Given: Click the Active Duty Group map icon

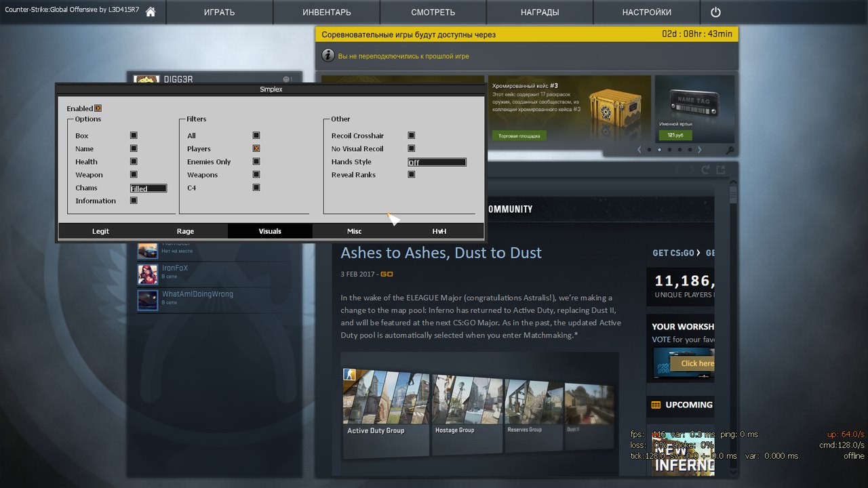Looking at the screenshot, I should (349, 374).
